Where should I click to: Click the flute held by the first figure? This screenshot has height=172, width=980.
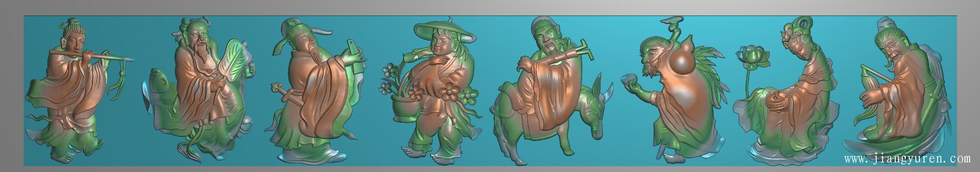[91, 56]
